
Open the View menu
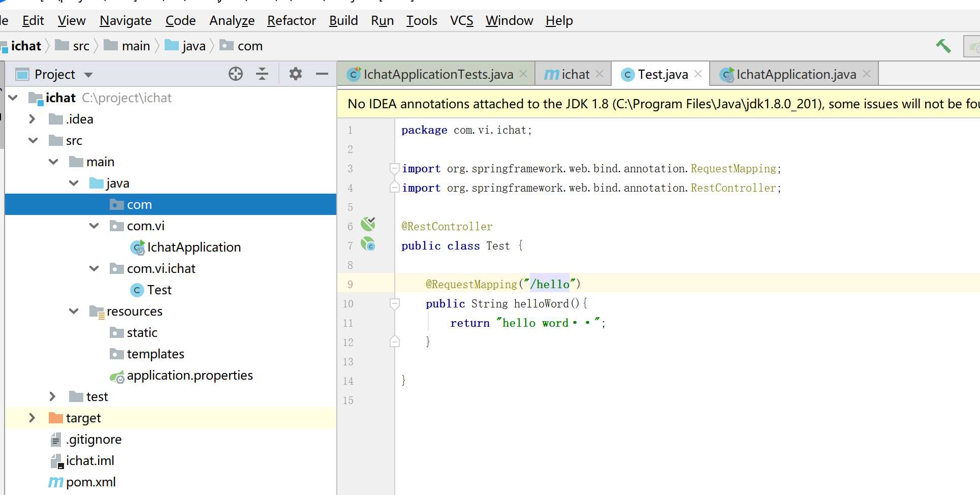72,21
